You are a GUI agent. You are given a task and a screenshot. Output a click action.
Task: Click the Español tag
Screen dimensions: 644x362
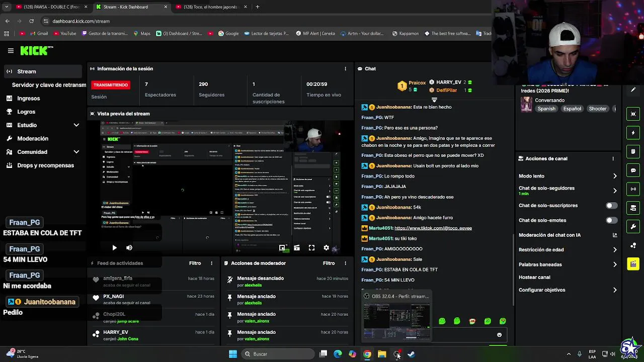click(572, 109)
